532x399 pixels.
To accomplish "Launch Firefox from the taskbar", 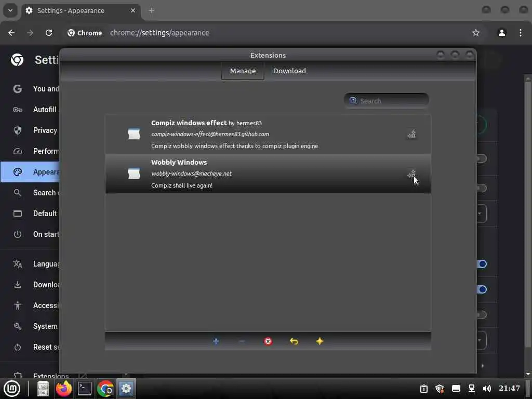I will tap(64, 389).
